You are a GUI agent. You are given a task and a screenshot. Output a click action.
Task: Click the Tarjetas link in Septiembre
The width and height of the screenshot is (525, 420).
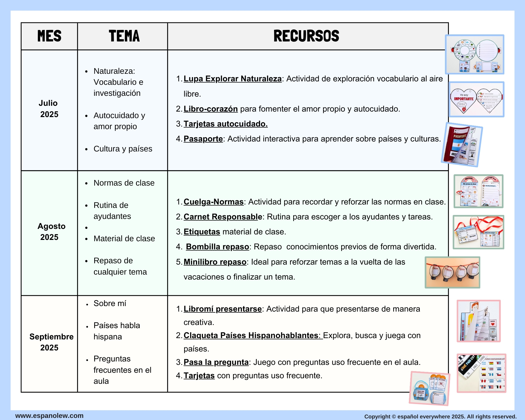(199, 376)
